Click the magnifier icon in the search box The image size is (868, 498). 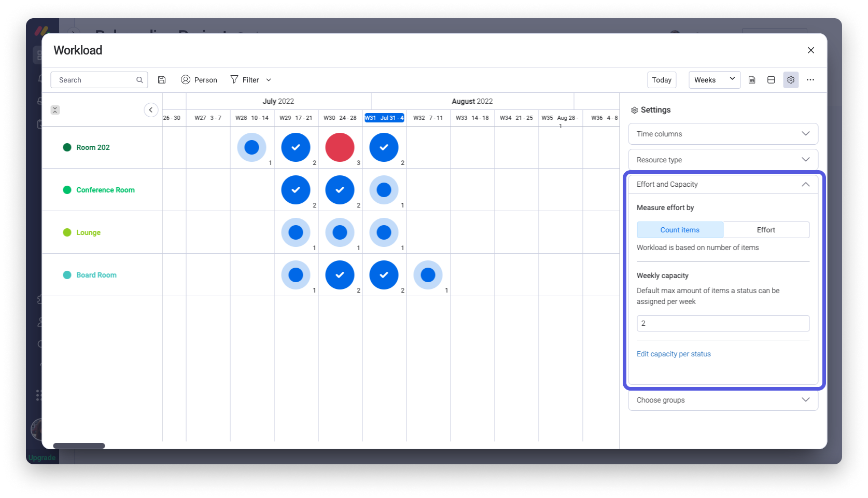point(139,80)
